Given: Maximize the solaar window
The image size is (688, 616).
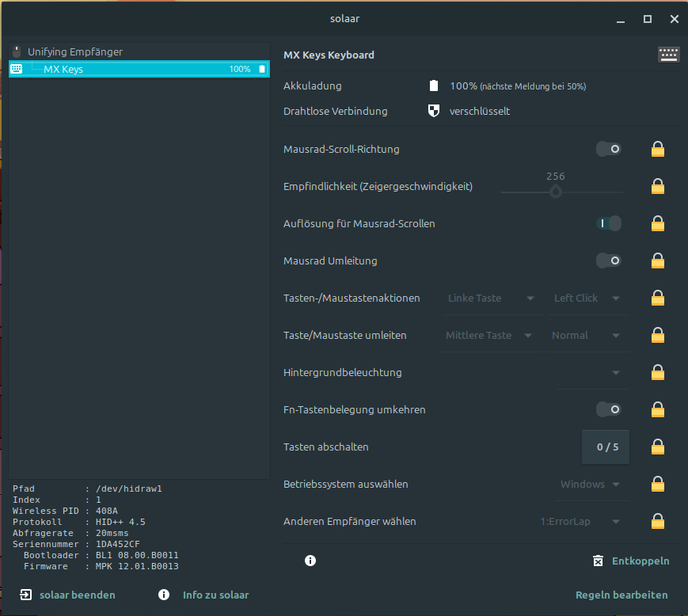Looking at the screenshot, I should 647,19.
